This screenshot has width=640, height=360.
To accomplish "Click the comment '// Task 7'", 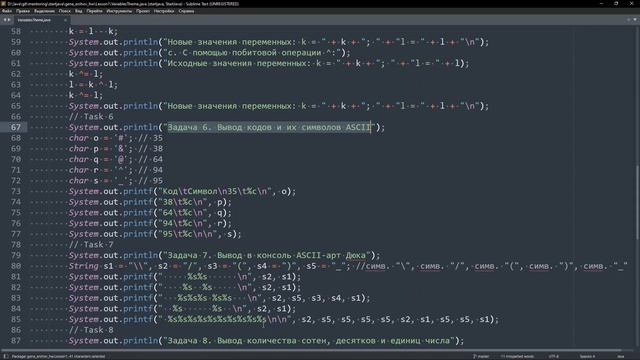I will coord(91,244).
